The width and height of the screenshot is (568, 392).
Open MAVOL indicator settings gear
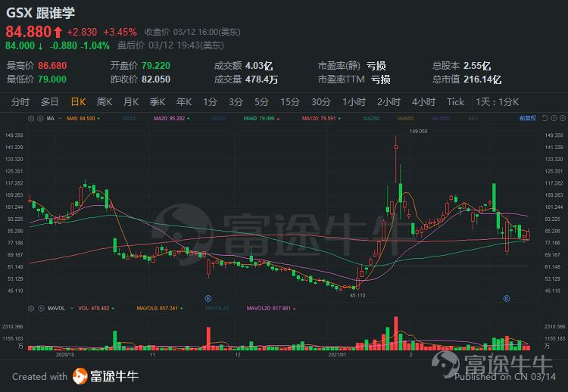pos(31,308)
